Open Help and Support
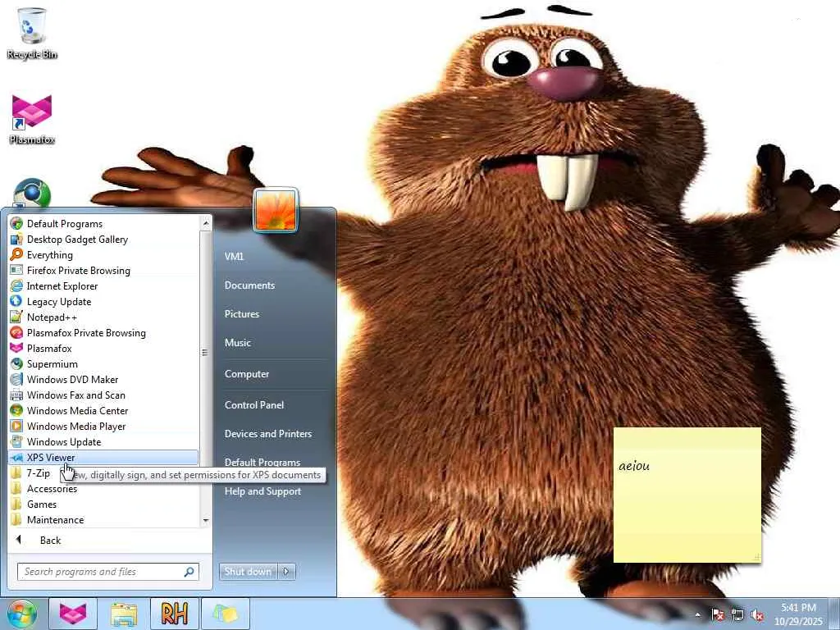 click(262, 491)
